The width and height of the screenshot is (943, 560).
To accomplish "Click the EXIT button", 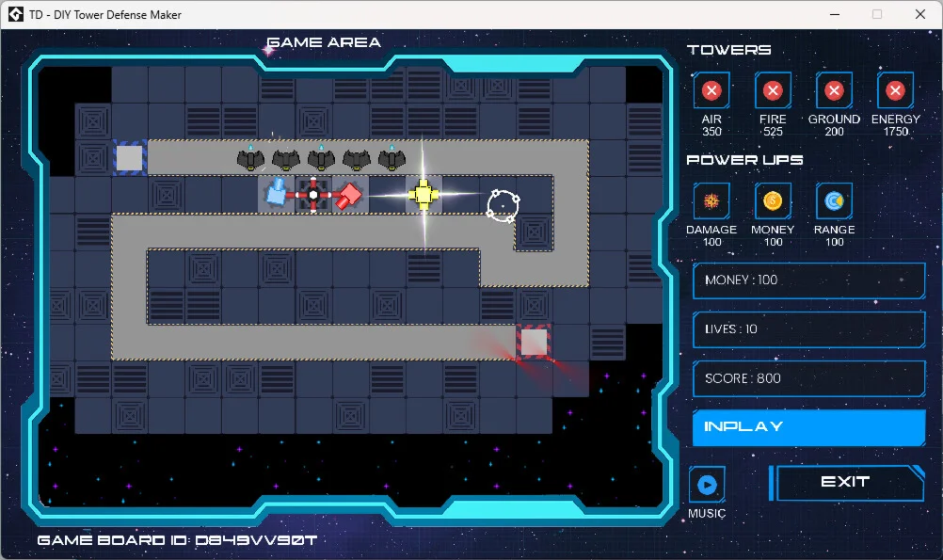I will pyautogui.click(x=846, y=483).
